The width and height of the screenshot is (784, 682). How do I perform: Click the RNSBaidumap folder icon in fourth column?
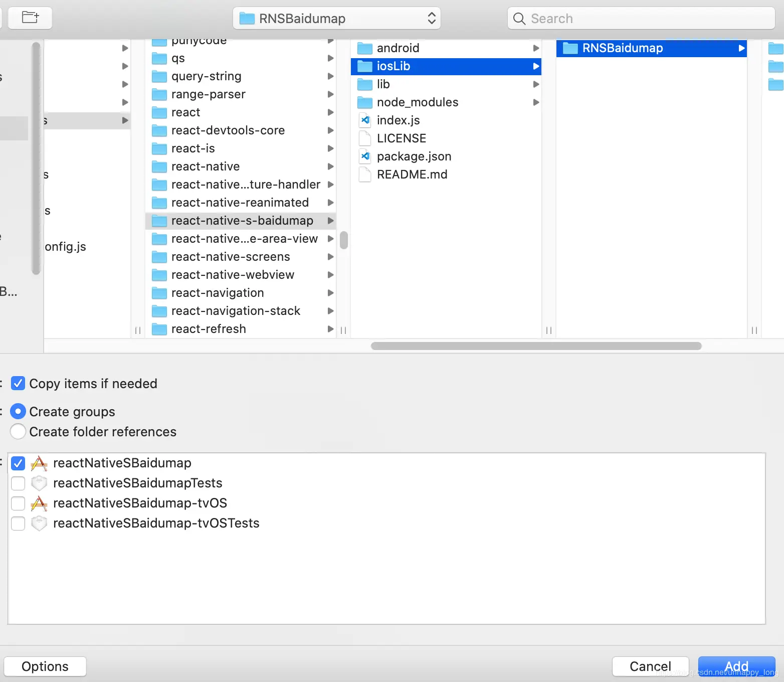[x=570, y=48]
